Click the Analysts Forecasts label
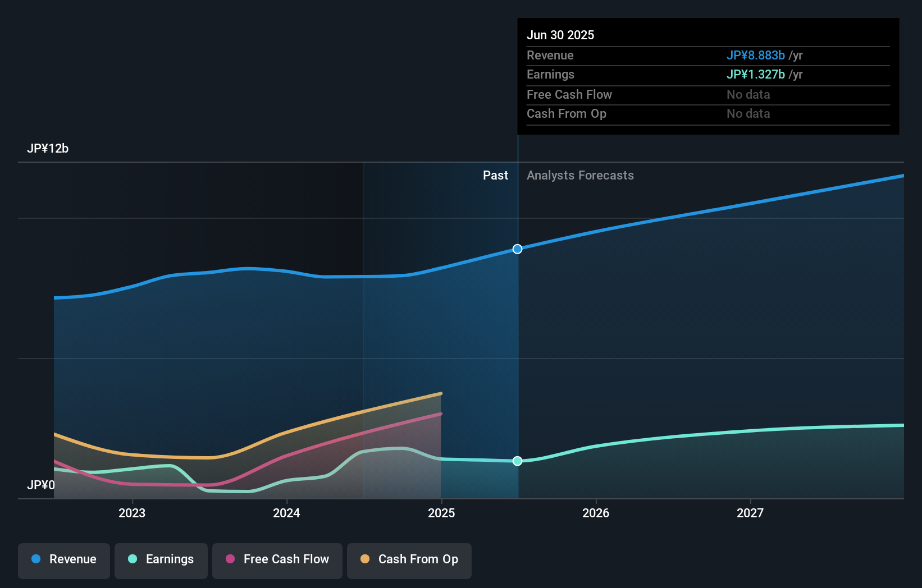Viewport: 922px width, 588px height. [580, 176]
